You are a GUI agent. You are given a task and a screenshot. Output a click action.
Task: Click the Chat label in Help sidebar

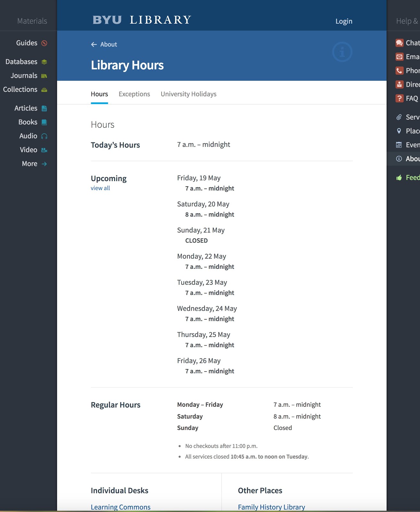coord(413,43)
